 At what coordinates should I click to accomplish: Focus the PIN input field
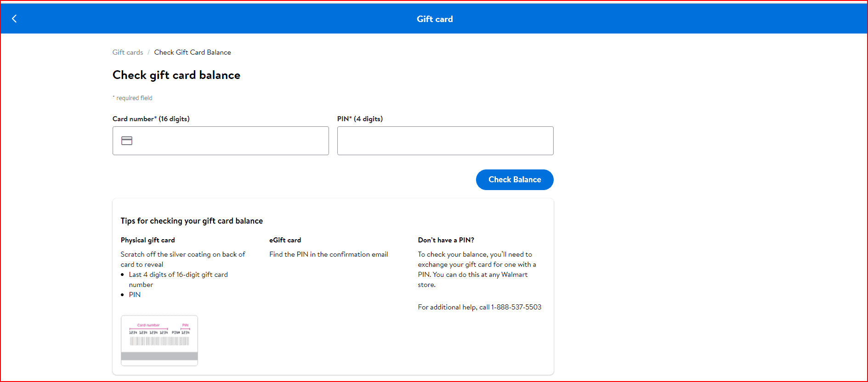pos(445,141)
